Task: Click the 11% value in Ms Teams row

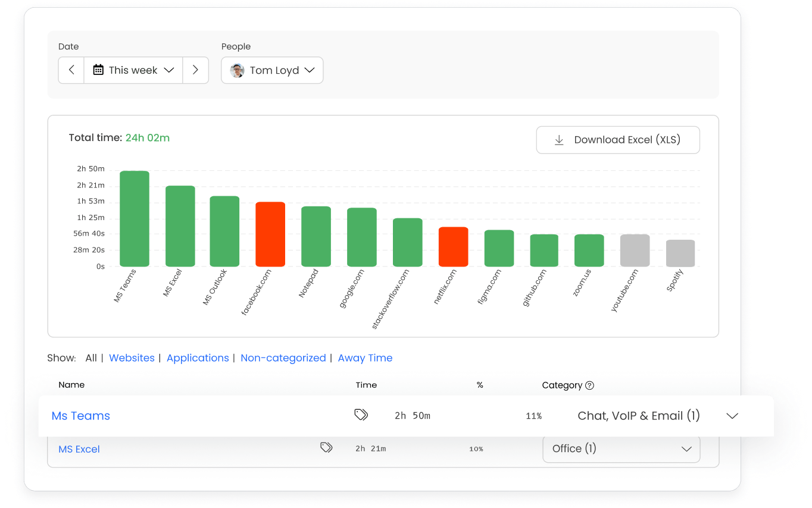Action: point(534,416)
